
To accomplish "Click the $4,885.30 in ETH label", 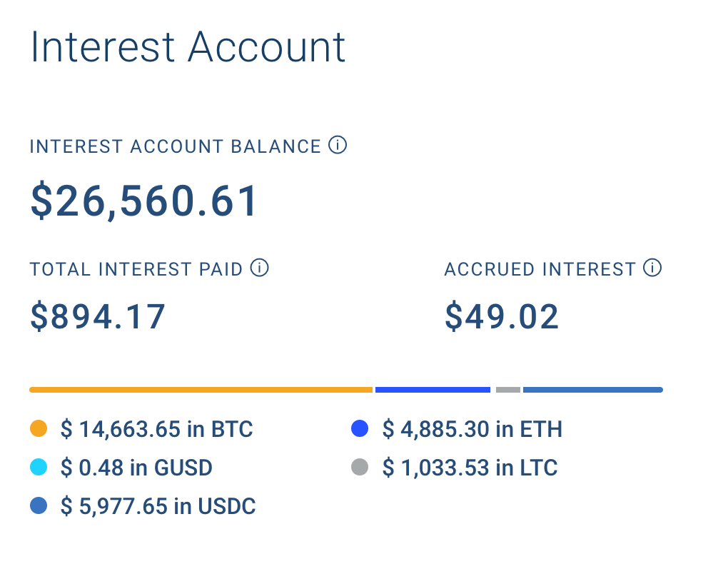I will pyautogui.click(x=472, y=429).
